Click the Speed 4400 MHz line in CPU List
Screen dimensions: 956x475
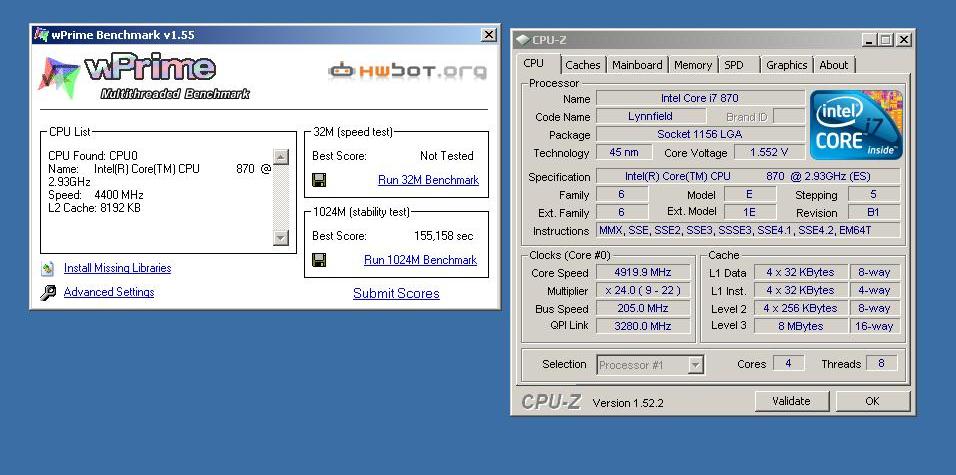point(96,195)
